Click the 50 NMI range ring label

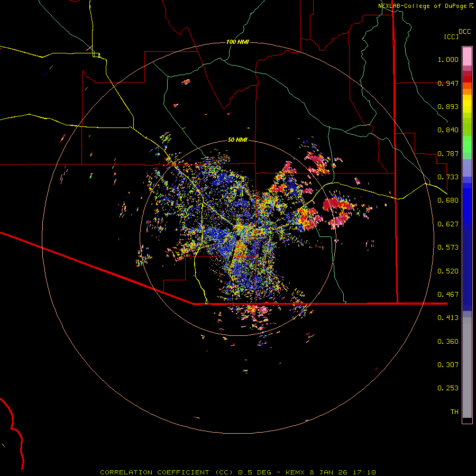coord(237,140)
